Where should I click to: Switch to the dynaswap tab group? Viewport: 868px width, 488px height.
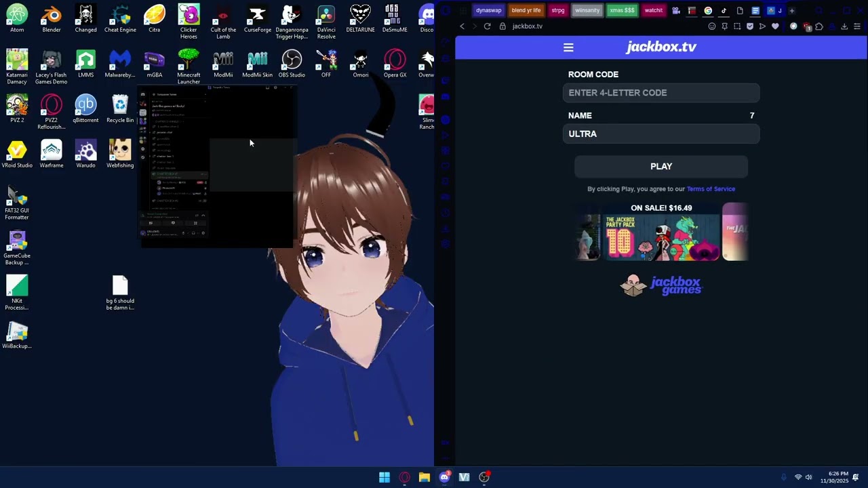(488, 11)
